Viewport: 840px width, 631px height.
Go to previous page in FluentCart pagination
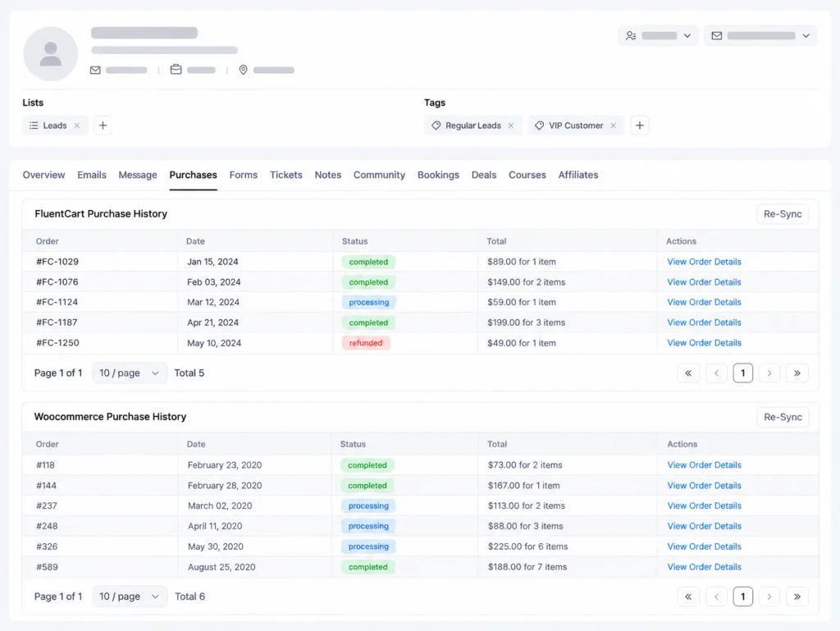click(x=716, y=373)
